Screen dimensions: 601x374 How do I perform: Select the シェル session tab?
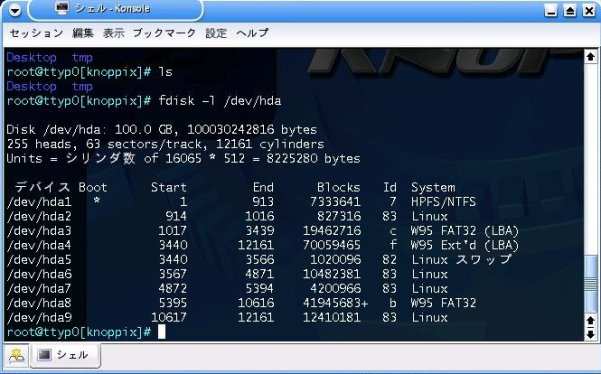(x=66, y=355)
